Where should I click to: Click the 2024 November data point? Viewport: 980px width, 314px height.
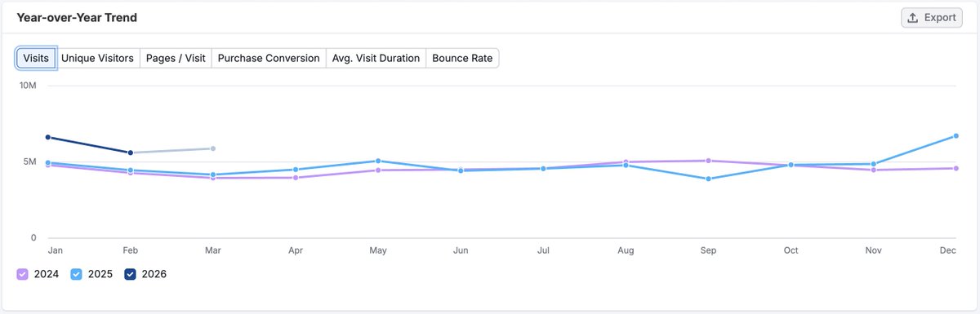click(874, 170)
